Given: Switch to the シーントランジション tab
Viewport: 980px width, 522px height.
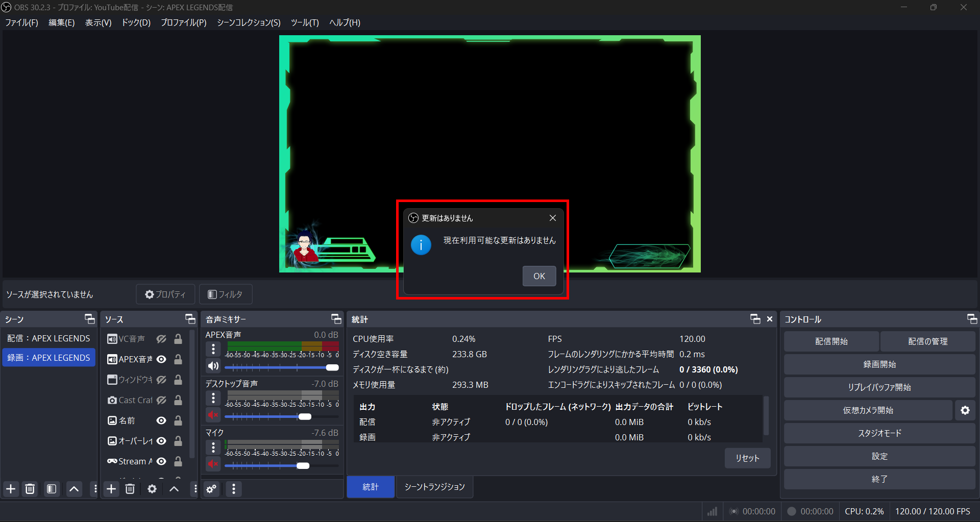Looking at the screenshot, I should 434,487.
